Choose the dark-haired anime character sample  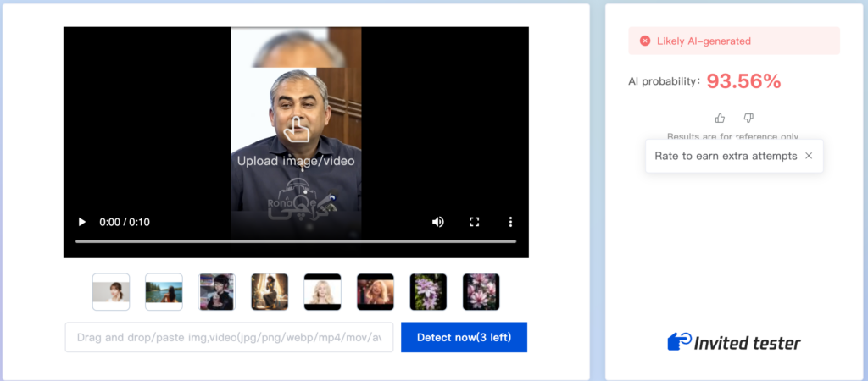pos(217,291)
